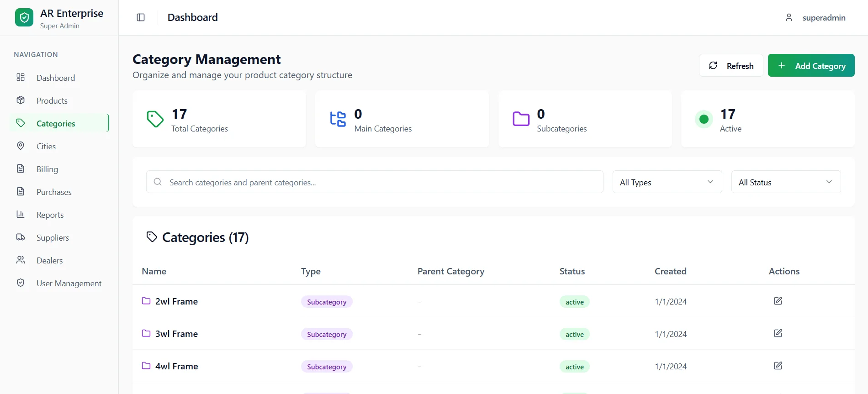Toggle the sidebar panel icon
Viewport: 868px width, 394px height.
click(141, 17)
